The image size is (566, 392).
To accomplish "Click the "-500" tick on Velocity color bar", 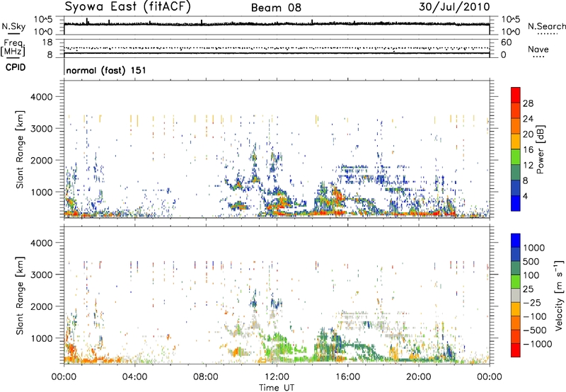I will tap(535, 330).
